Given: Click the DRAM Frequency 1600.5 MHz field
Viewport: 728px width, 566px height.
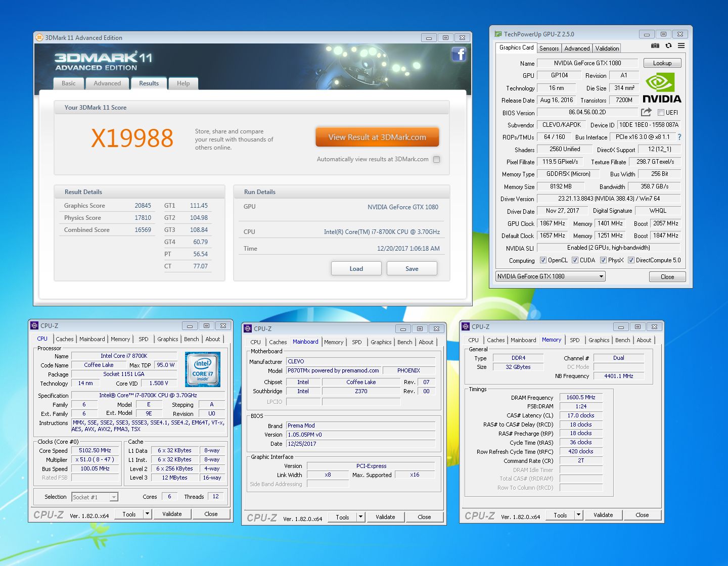Looking at the screenshot, I should point(581,397).
